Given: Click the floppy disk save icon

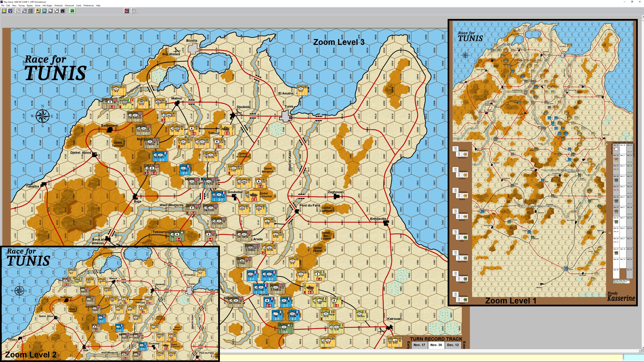Looking at the screenshot, I should [x=10, y=11].
